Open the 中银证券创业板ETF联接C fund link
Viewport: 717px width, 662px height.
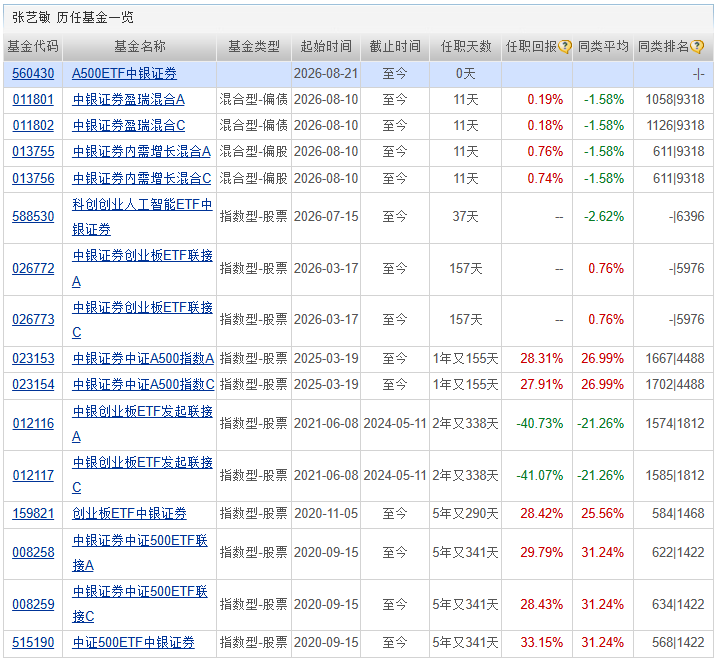pos(142,320)
